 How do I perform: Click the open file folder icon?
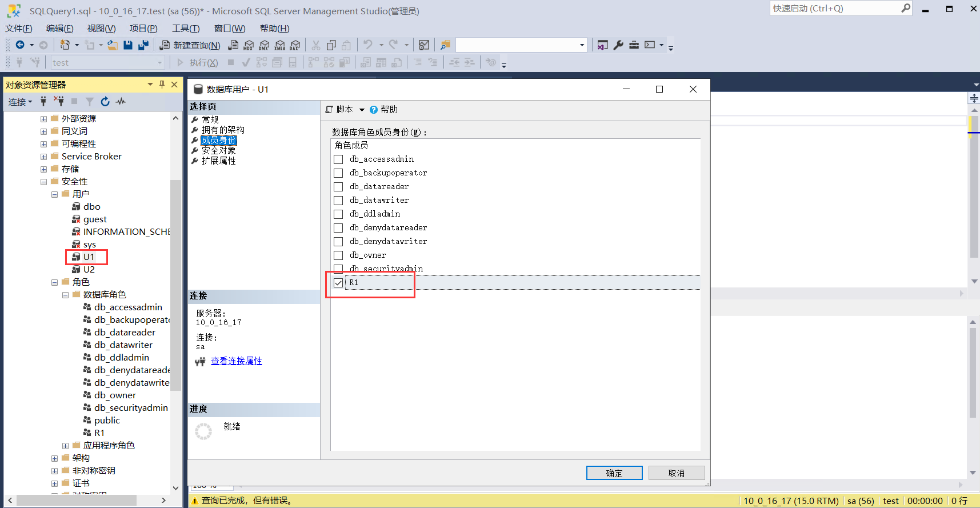(113, 45)
